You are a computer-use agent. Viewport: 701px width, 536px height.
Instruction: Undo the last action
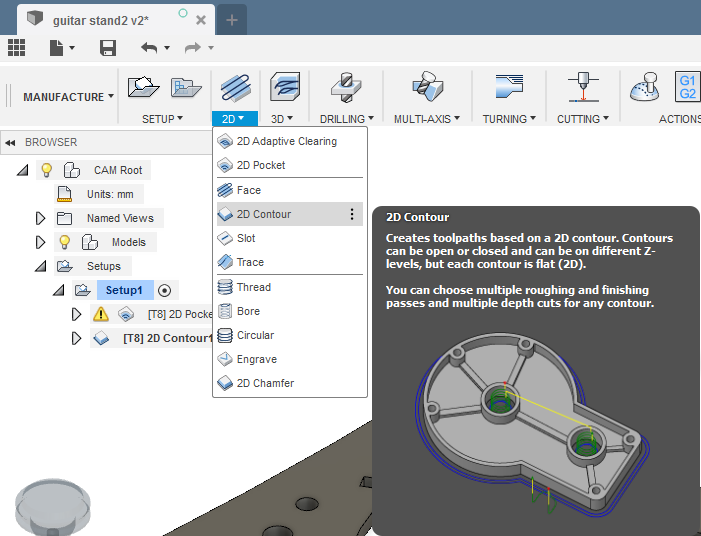[149, 47]
